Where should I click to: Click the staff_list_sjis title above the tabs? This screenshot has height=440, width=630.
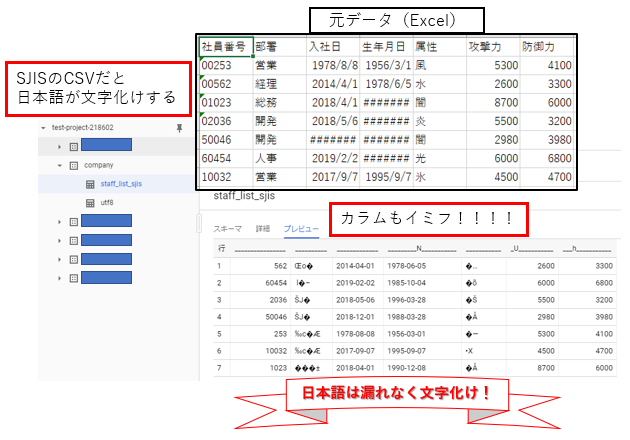click(x=244, y=196)
